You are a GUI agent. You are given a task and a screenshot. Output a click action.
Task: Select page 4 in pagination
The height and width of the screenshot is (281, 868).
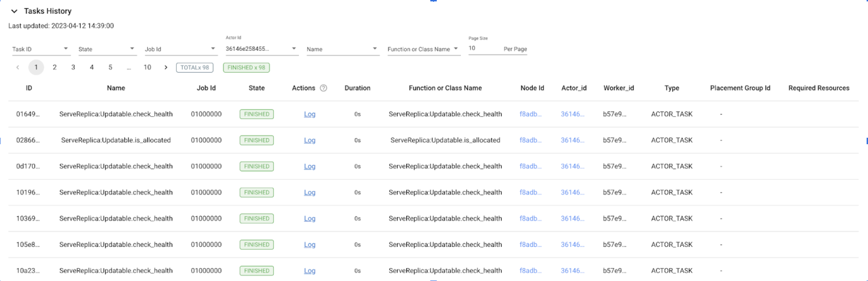pyautogui.click(x=92, y=67)
